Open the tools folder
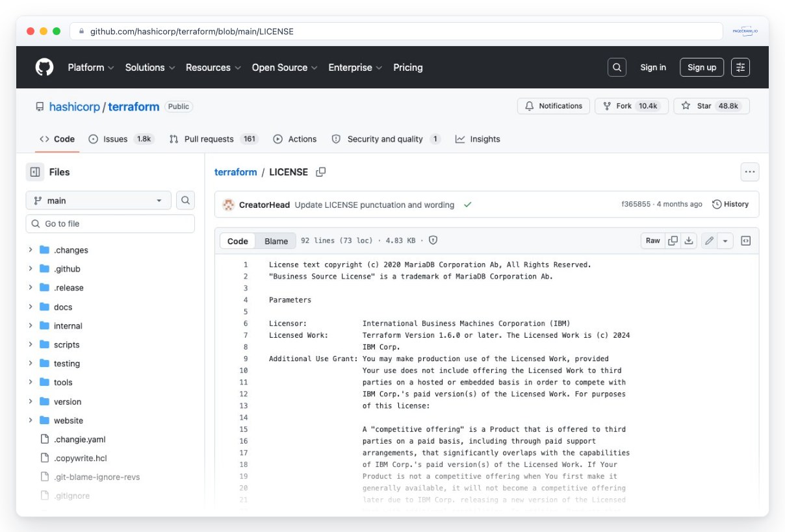Image resolution: width=785 pixels, height=532 pixels. [x=63, y=383]
